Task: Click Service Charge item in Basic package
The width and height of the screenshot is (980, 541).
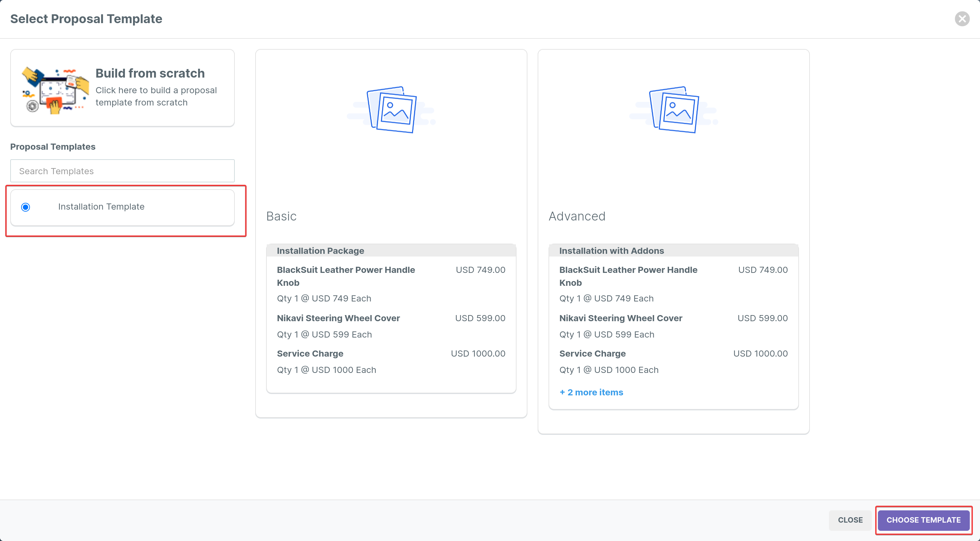Action: 310,354
